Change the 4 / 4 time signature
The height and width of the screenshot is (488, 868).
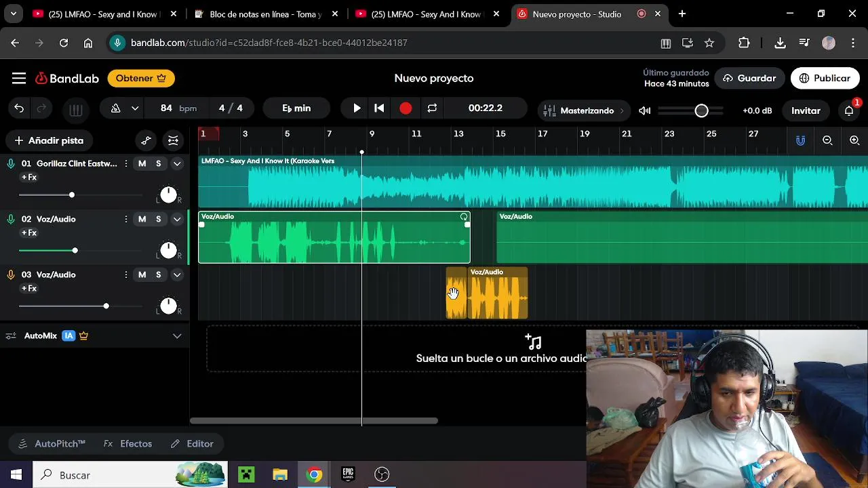231,108
